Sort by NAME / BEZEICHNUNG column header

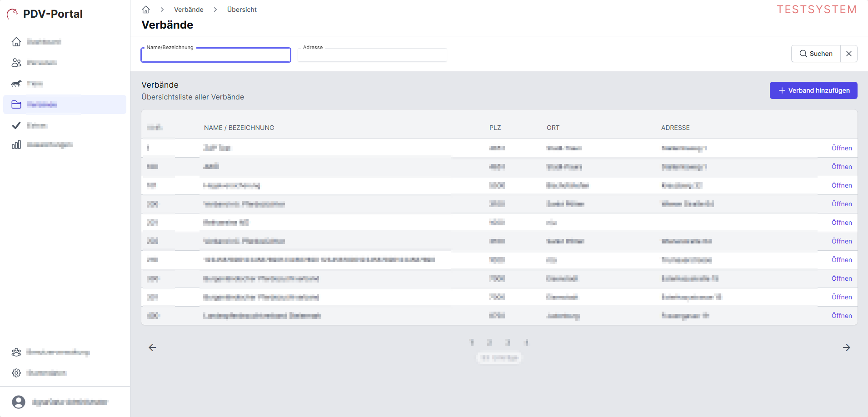pos(239,128)
